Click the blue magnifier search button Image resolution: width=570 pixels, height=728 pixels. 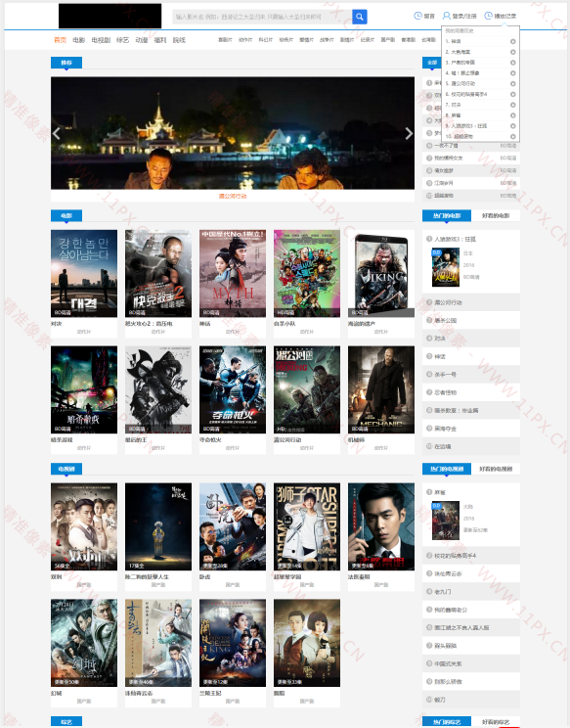[360, 17]
